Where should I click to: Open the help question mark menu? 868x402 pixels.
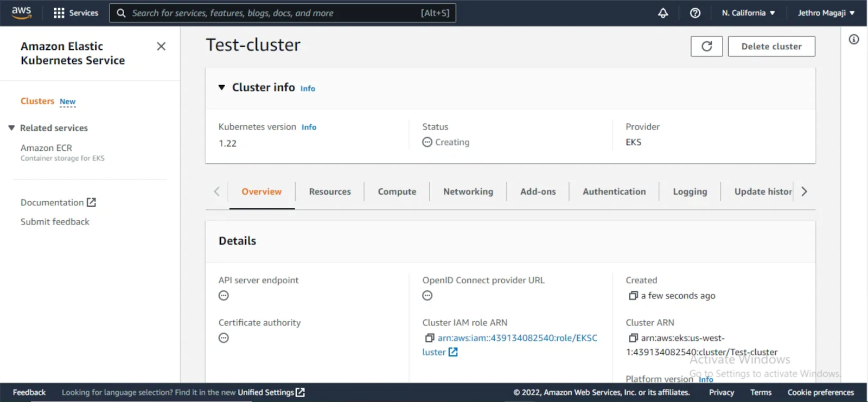pyautogui.click(x=695, y=13)
